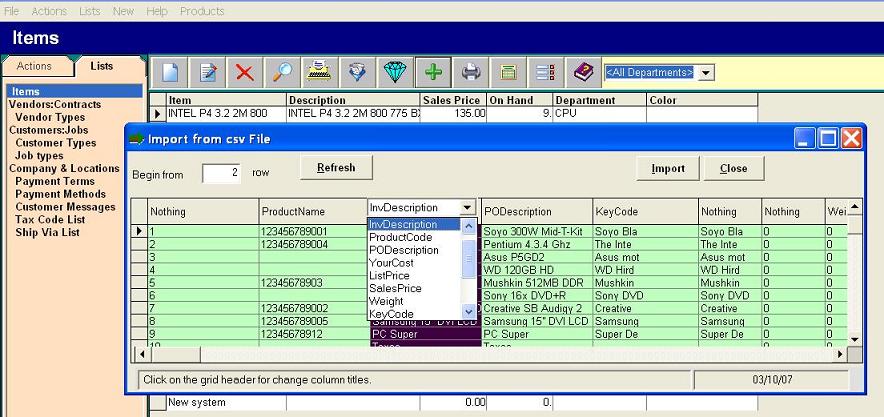Open help with the purple book icon
Screen dimensions: 884x417
pos(584,72)
